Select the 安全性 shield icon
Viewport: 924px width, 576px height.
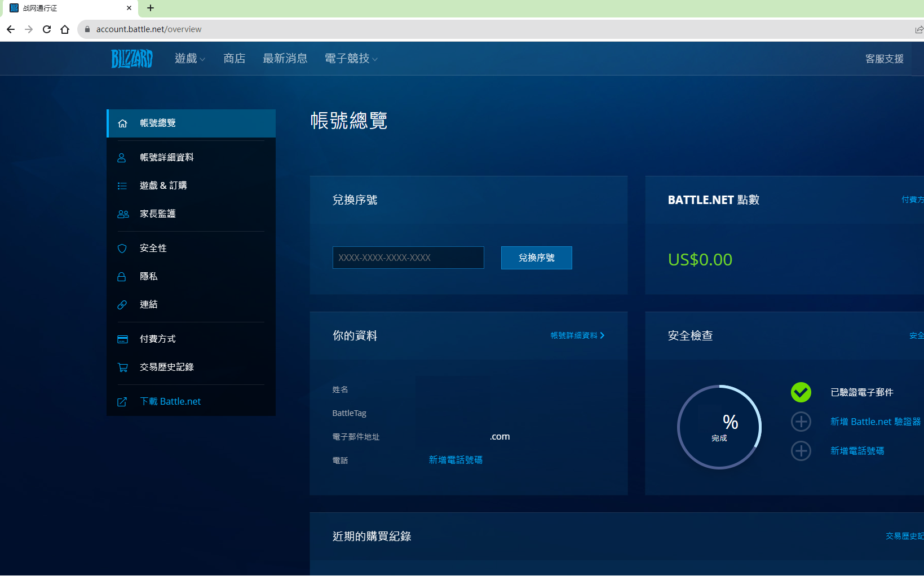click(122, 249)
